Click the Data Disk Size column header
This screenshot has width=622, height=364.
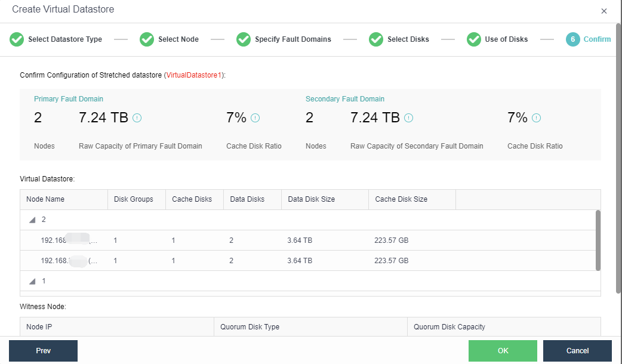point(311,199)
